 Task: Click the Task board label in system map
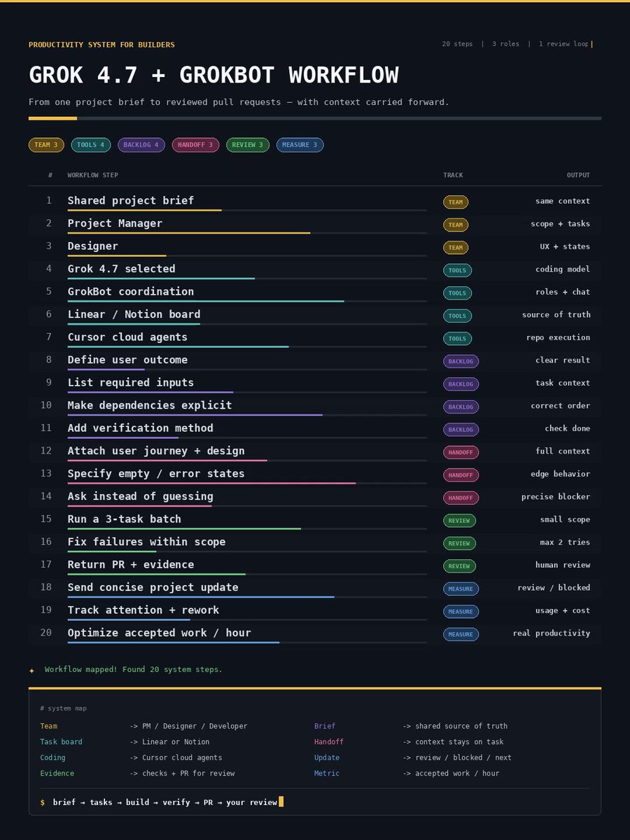[61, 742]
